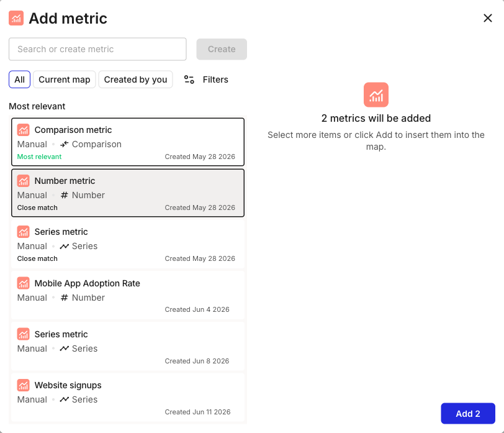Select Series metric created May 28
504x433 pixels.
(x=128, y=244)
